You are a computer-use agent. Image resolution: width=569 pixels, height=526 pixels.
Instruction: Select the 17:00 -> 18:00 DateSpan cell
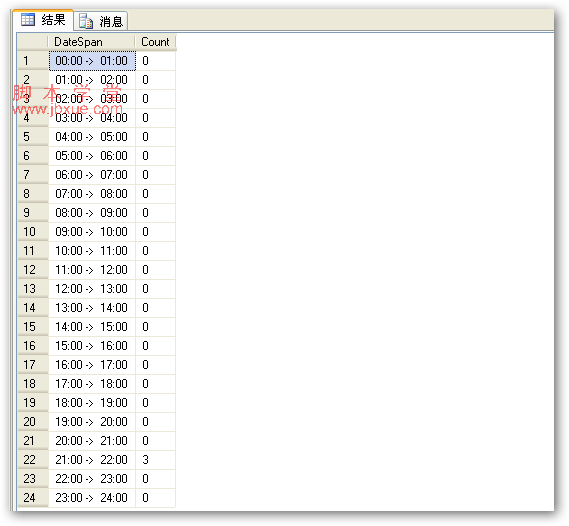[92, 384]
